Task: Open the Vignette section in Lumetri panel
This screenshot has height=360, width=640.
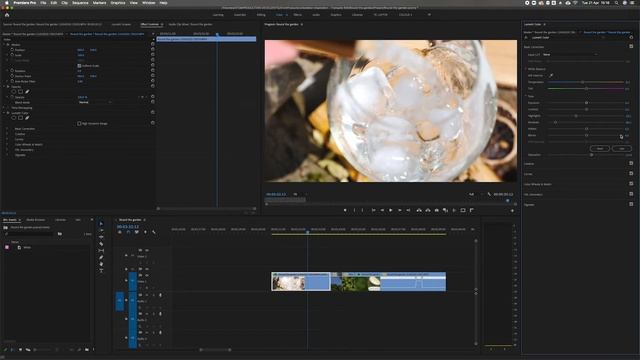Action: coord(529,204)
